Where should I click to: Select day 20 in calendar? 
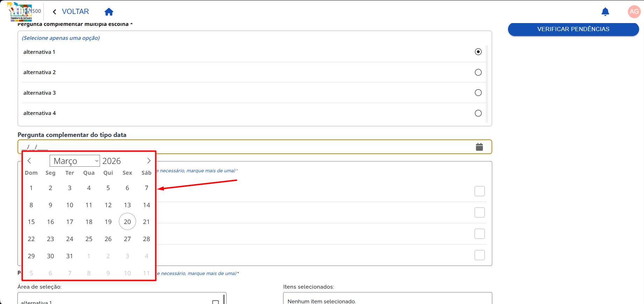point(127,222)
